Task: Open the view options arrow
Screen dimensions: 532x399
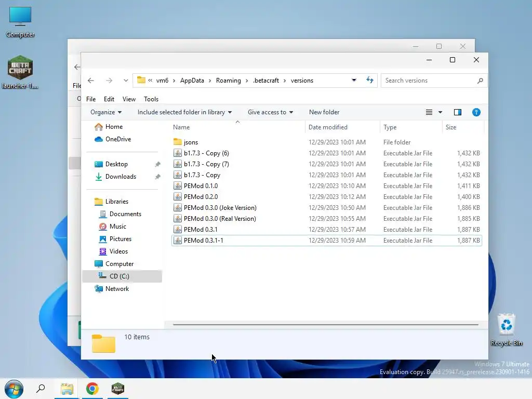Action: [441, 112]
